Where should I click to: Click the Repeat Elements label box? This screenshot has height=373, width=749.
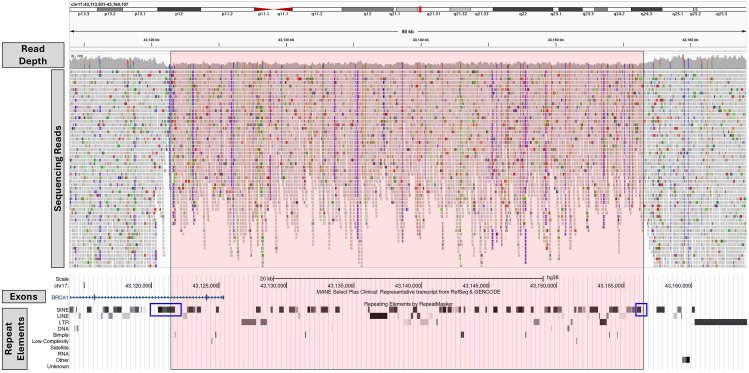15,338
